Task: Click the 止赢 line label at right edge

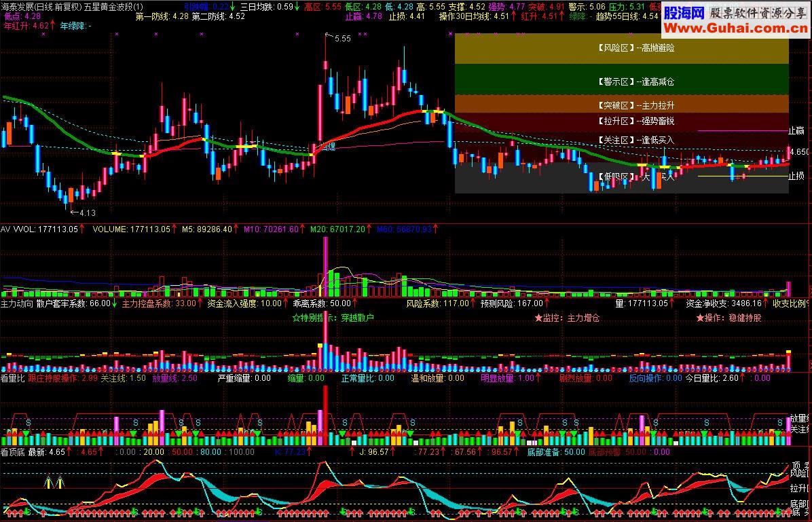Action: (x=796, y=130)
